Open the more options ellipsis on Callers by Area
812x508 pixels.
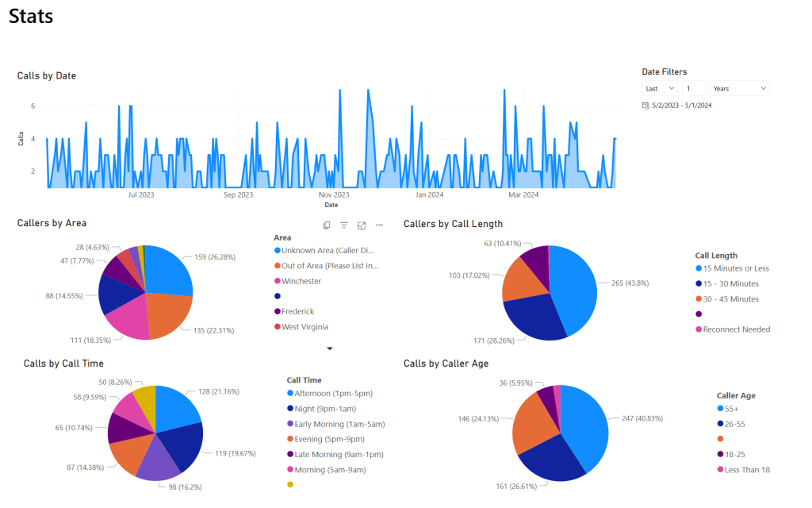coord(379,225)
